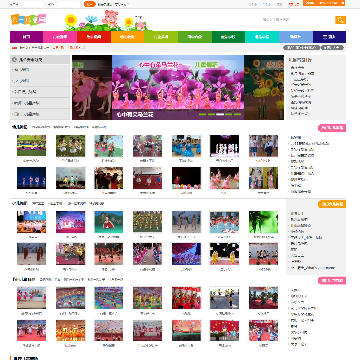Click the cartoon pig and sunflowers banner
The height and width of the screenshot is (360, 360).
(106, 20)
